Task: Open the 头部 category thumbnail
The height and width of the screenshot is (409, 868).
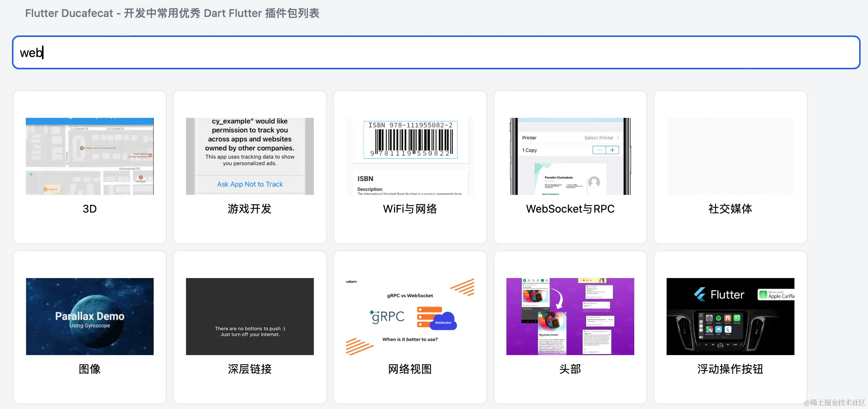Action: pyautogui.click(x=570, y=316)
